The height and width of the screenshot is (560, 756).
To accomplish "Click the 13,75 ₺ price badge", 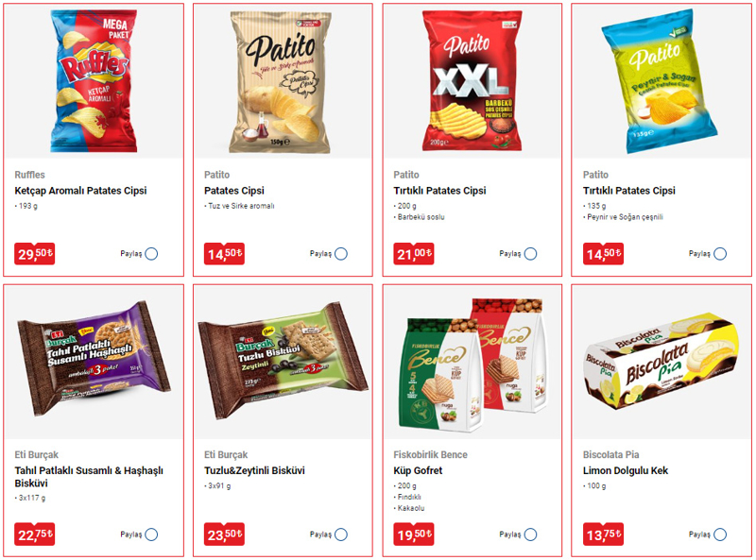I will click(603, 535).
